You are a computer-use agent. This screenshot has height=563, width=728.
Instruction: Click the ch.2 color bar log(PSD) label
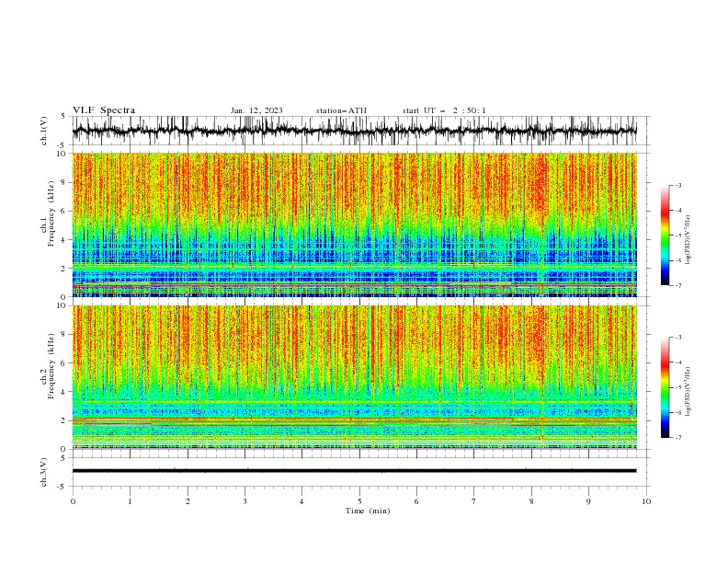[688, 392]
